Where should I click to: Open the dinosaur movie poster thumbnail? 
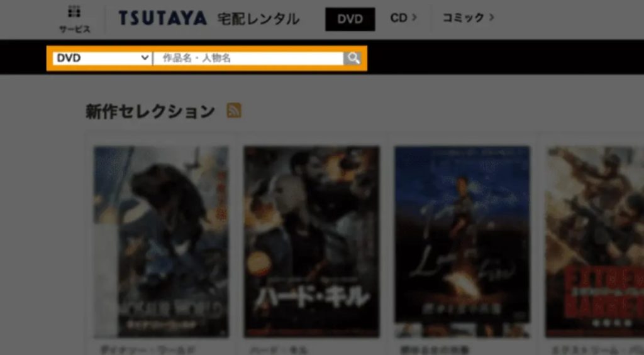pyautogui.click(x=161, y=241)
